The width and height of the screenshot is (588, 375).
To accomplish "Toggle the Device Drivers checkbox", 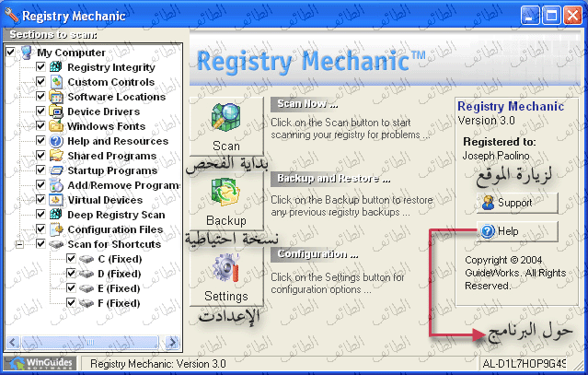I will (x=40, y=111).
